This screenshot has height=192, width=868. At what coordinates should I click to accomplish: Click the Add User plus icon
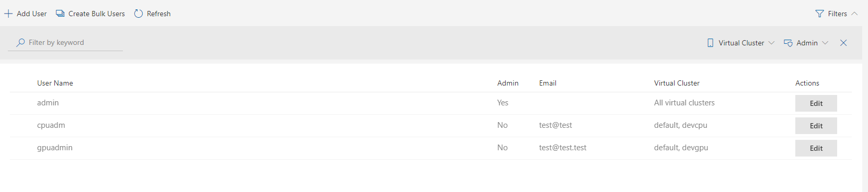(8, 14)
